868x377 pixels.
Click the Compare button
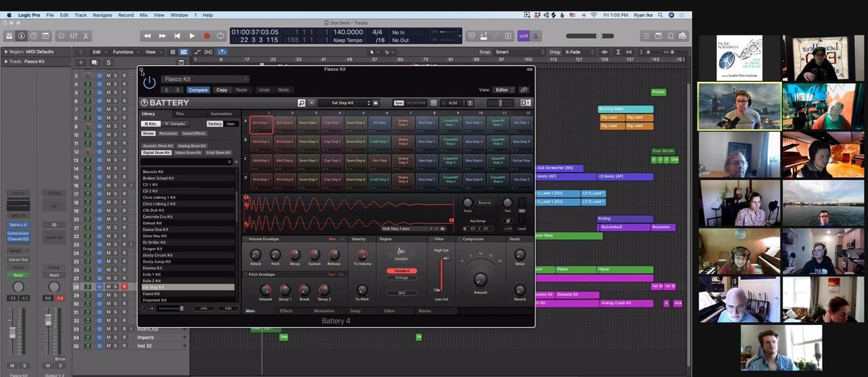click(198, 90)
